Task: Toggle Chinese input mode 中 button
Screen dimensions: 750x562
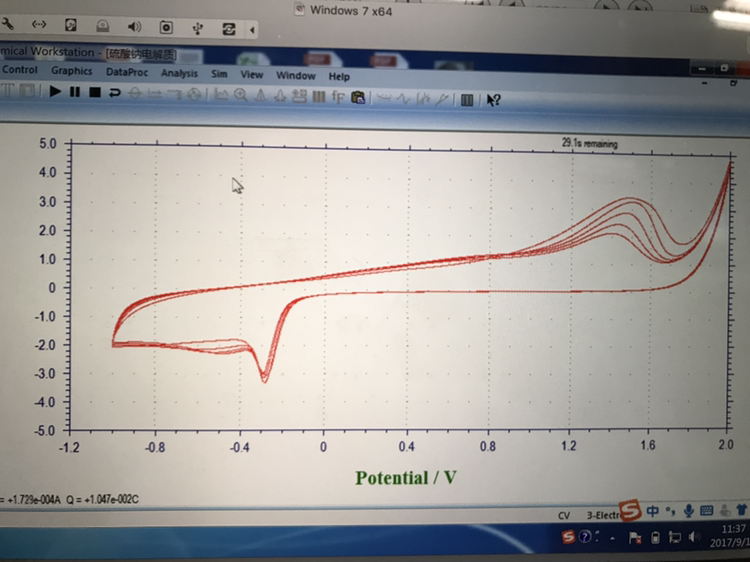Action: point(652,510)
